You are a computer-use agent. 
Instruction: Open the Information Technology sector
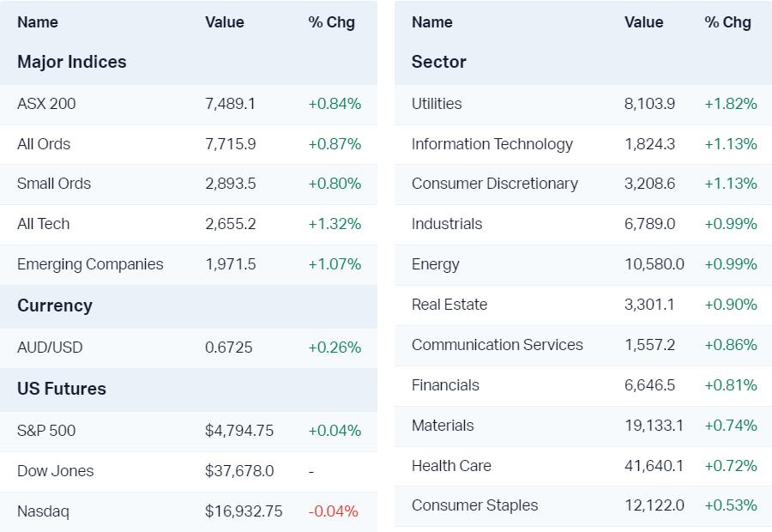click(x=492, y=144)
